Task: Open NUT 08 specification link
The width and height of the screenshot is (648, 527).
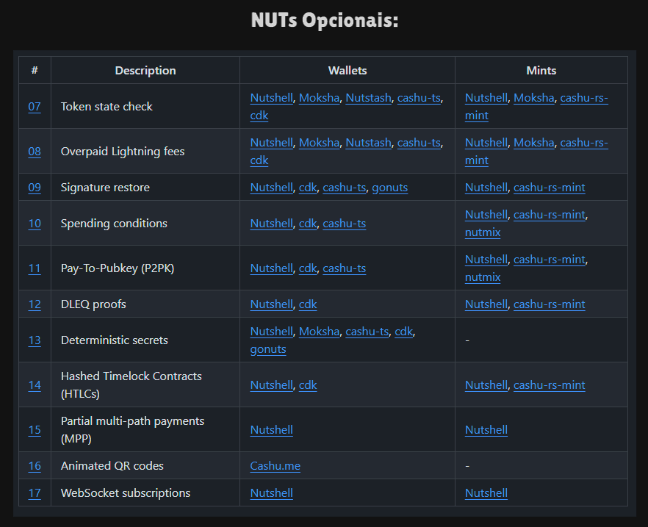Action: 34,151
